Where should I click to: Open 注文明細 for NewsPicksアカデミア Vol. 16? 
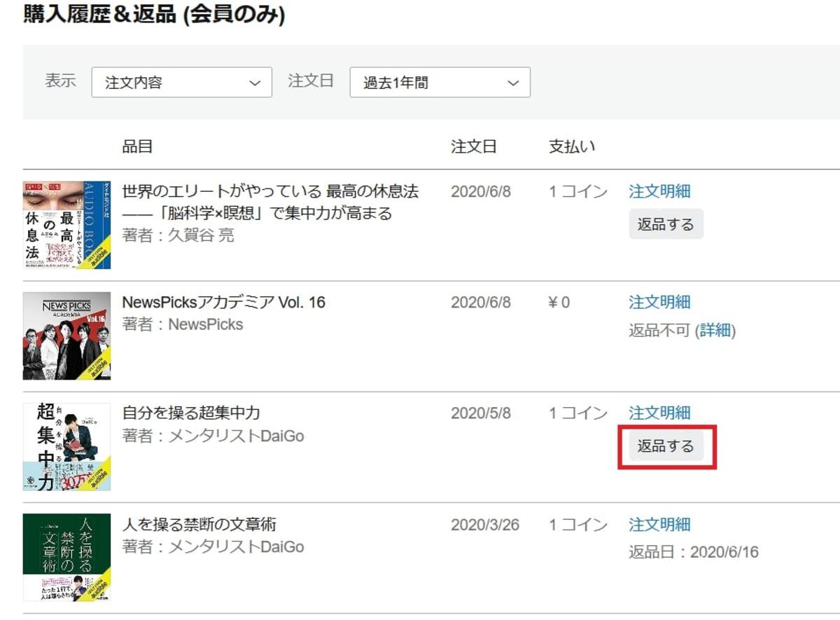tap(659, 302)
